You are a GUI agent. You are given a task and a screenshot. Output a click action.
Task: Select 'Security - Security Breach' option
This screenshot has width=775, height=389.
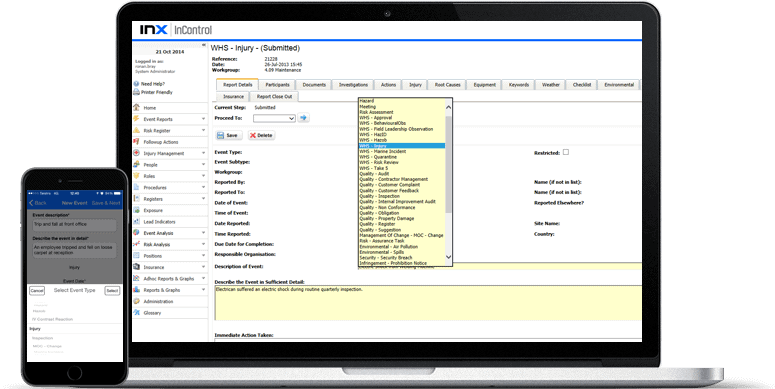tap(402, 258)
